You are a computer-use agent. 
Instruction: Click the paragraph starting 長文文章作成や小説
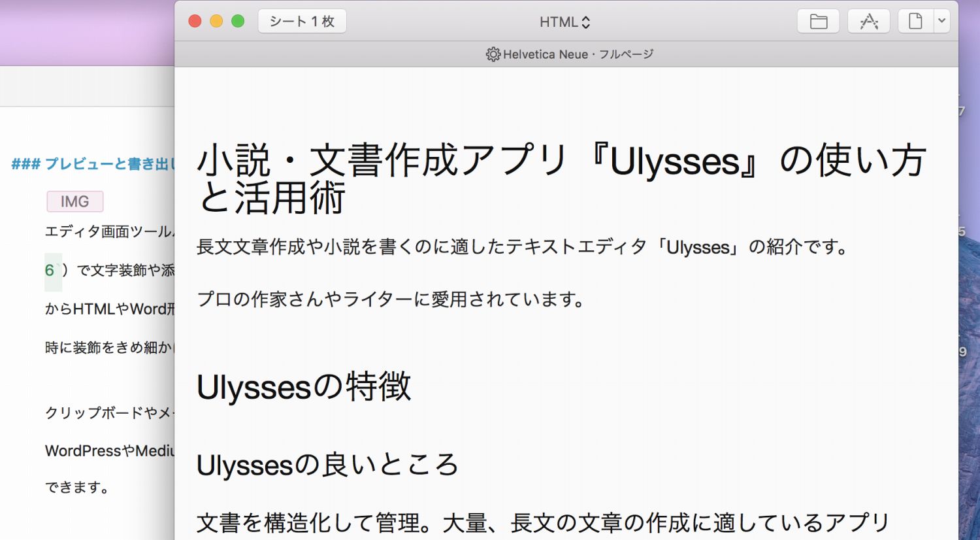[523, 247]
